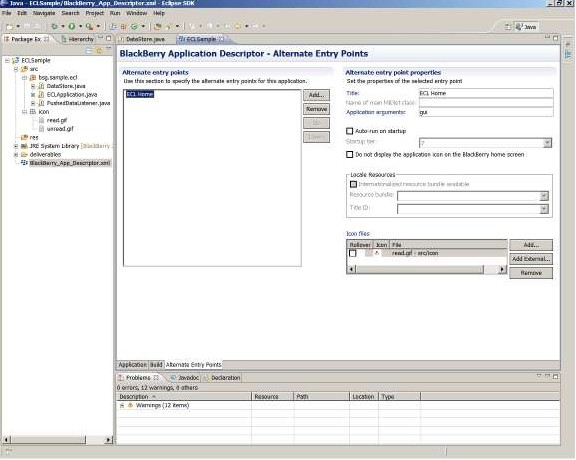This screenshot has width=576, height=460.
Task: Open the Debug configurations dropdown arrow
Action: [x=62, y=26]
